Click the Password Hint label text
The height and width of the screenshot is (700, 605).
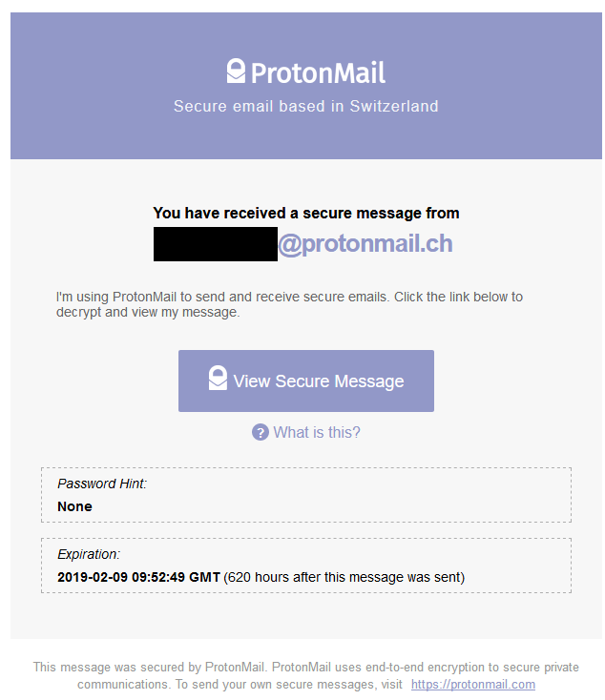pyautogui.click(x=102, y=484)
